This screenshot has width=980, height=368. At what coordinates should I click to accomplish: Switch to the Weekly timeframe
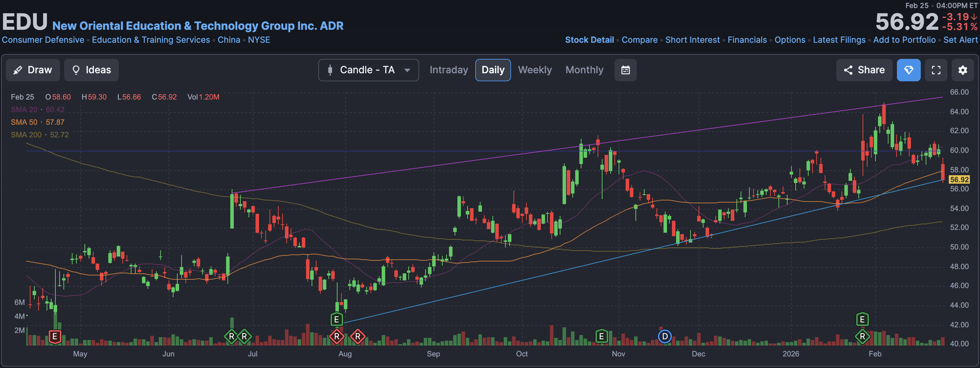click(x=535, y=70)
